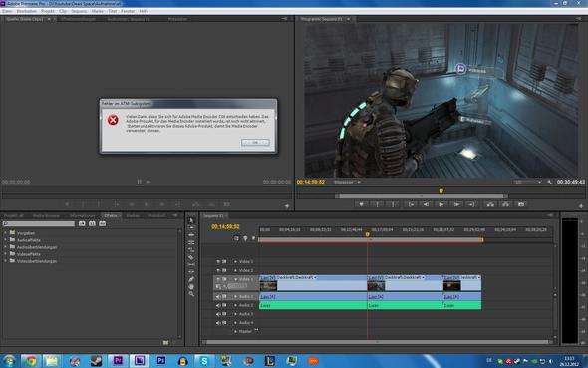The height and width of the screenshot is (368, 588).
Task: Select the Slide tool
Action: [191, 272]
